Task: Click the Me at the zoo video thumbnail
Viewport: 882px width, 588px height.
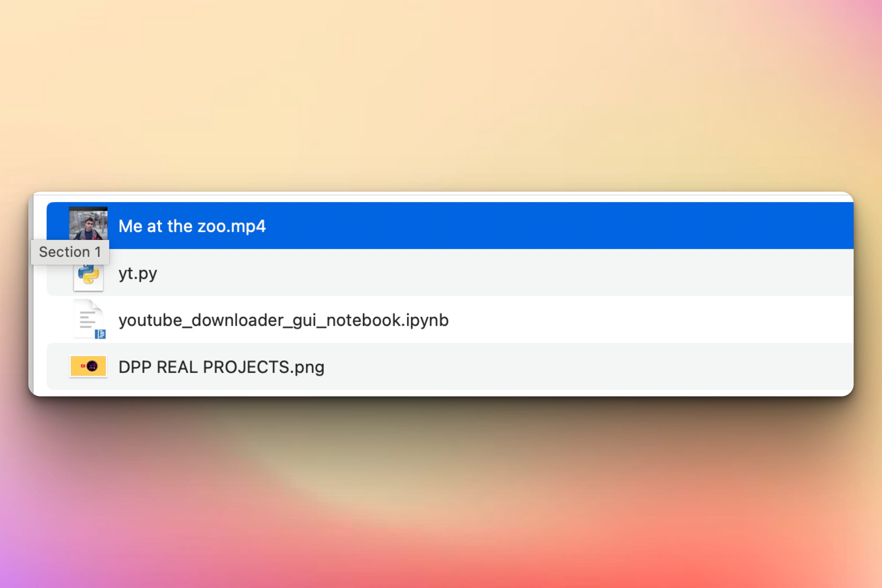Action: [x=88, y=223]
